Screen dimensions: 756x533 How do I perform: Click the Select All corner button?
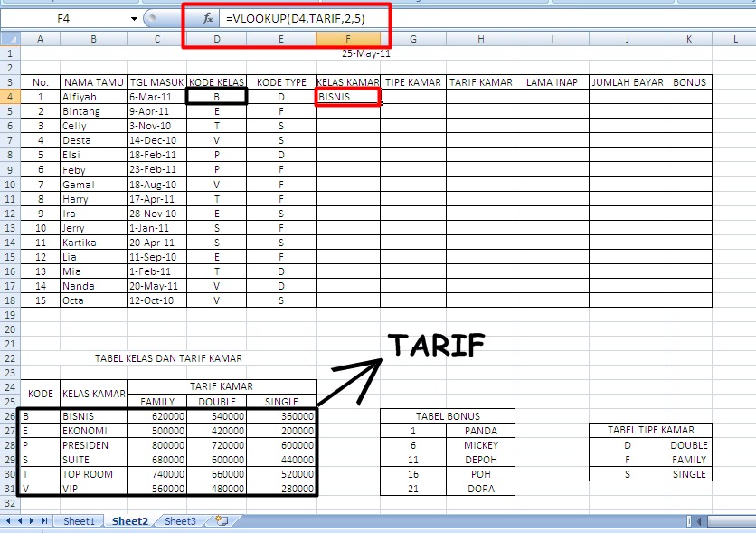click(10, 39)
